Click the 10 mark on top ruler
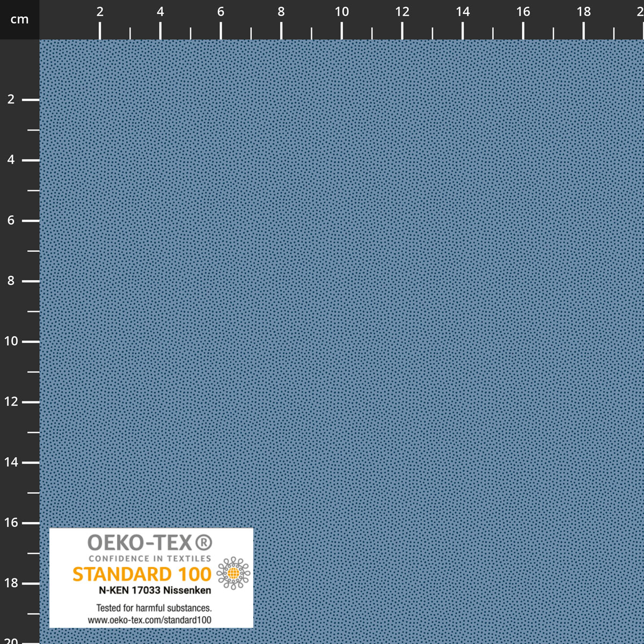 [x=342, y=12]
